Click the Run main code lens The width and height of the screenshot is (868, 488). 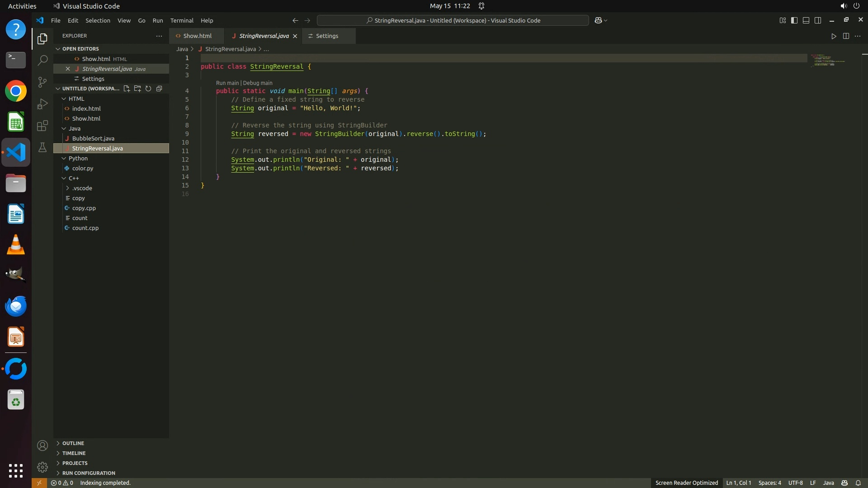pyautogui.click(x=227, y=83)
